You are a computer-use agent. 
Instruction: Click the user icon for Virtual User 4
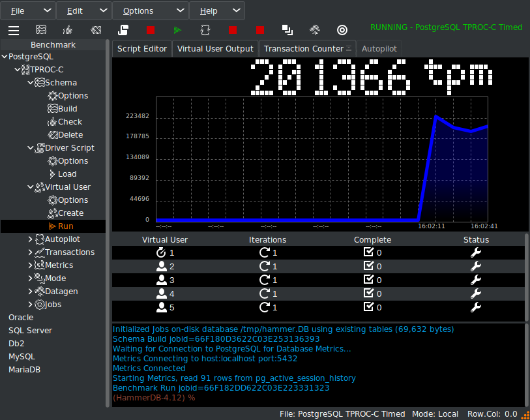(162, 293)
